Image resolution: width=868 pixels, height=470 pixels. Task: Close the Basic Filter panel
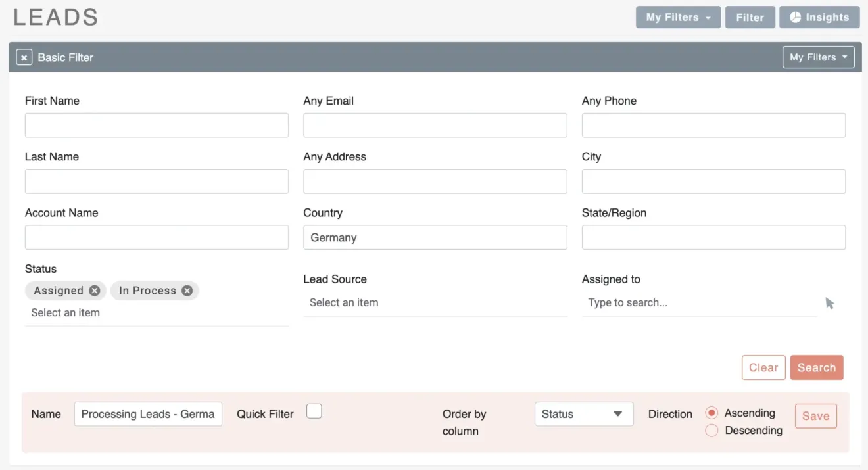pos(24,57)
